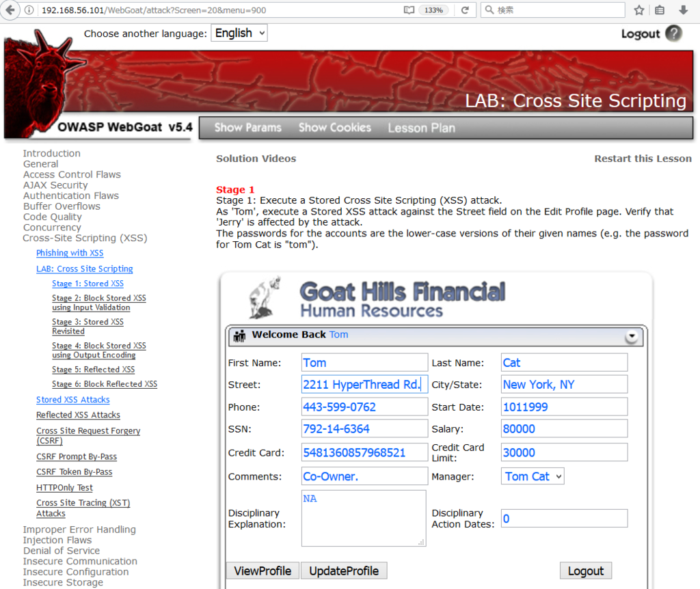Expand the Introduction category

click(x=52, y=153)
